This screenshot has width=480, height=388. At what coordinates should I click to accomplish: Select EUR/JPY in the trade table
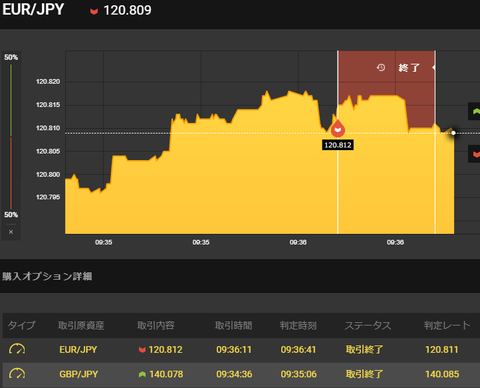(x=78, y=350)
